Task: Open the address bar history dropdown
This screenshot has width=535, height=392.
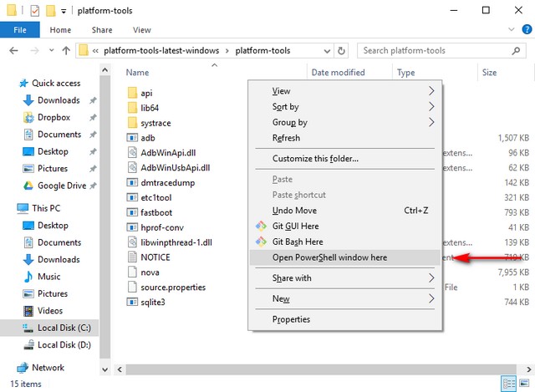Action: click(x=329, y=51)
